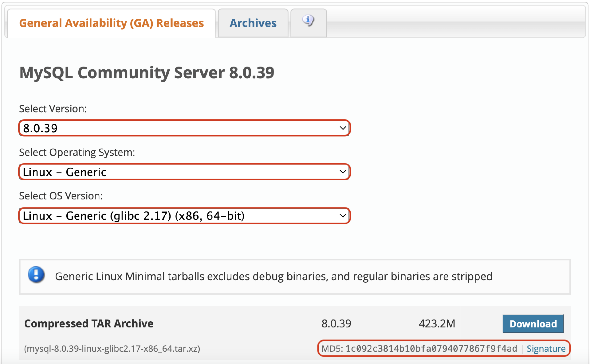Click the blue exclamation notice icon
Image resolution: width=590 pixels, height=364 pixels.
coord(36,274)
